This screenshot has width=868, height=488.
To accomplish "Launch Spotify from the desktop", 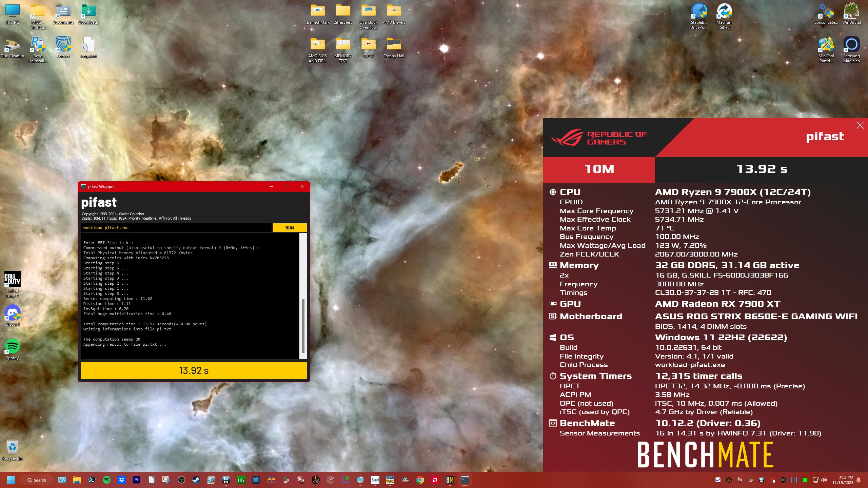I will click(x=12, y=349).
